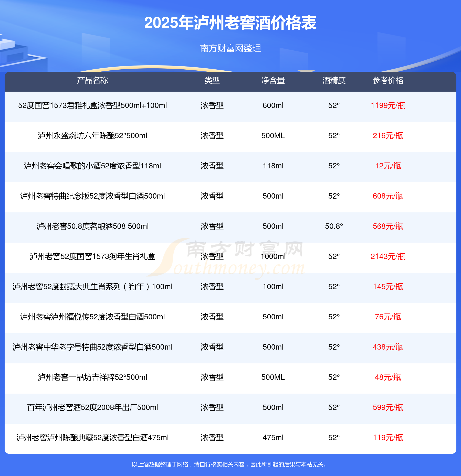Click the subtitle "南方财富网整理"
Screen dimensions: 461x476
point(230,48)
